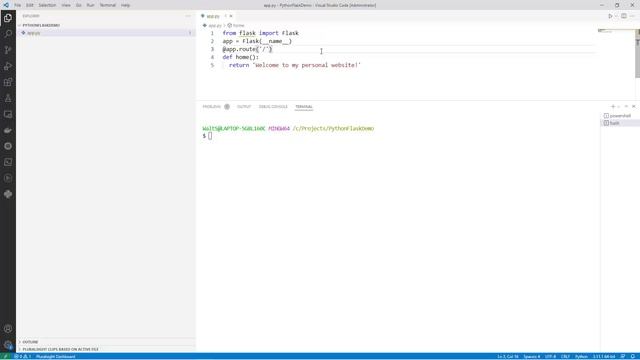Click the return 'Welcome to my personal website!' line
This screenshot has height=360, width=640.
295,65
